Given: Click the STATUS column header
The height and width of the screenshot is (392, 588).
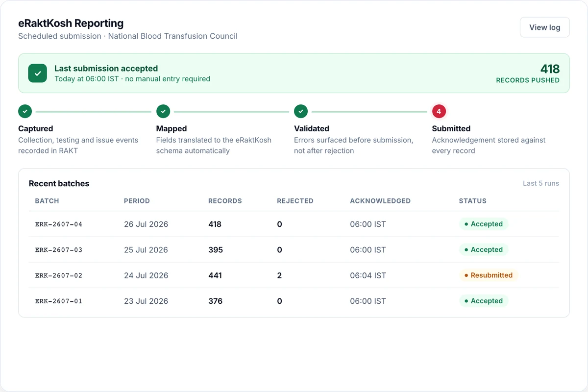Looking at the screenshot, I should pos(472,201).
